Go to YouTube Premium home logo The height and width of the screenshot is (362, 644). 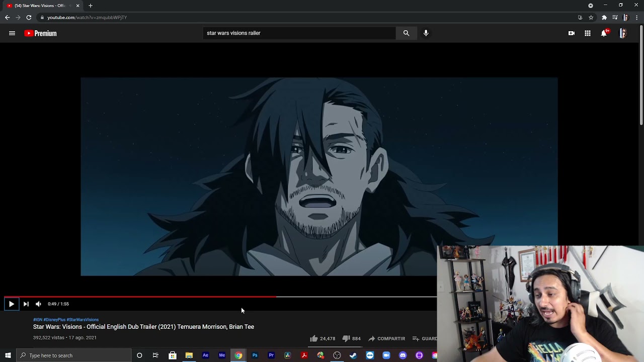pos(40,33)
